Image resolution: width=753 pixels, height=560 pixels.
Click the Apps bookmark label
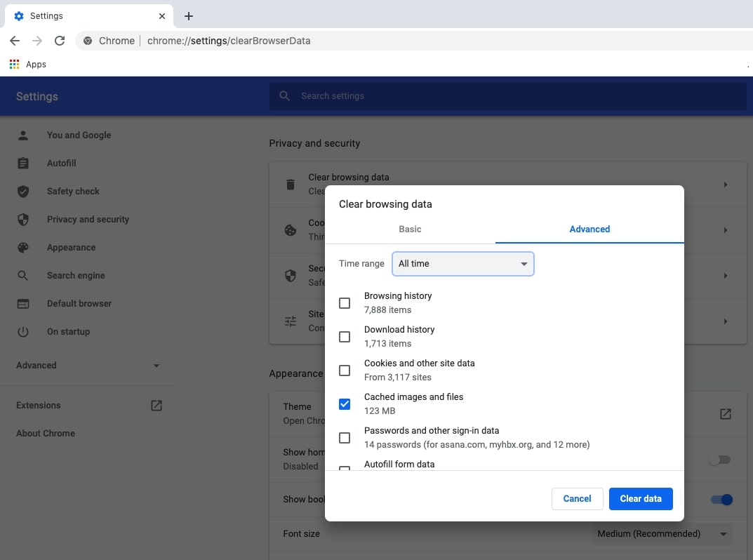[36, 65]
